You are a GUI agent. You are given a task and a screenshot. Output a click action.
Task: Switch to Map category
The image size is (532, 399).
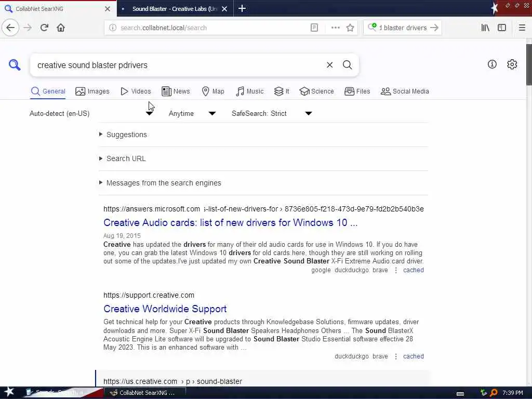coord(213,91)
